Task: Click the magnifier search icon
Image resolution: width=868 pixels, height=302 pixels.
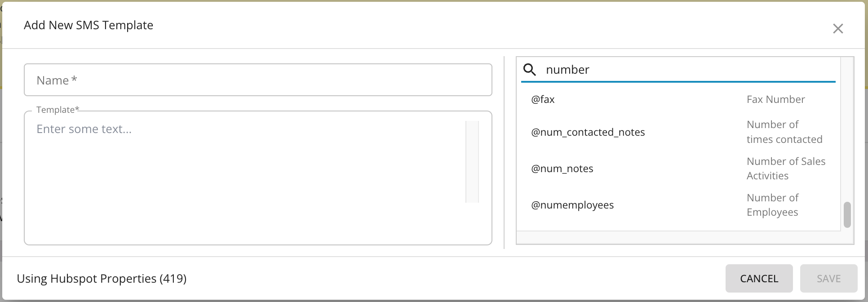Action: pyautogui.click(x=530, y=70)
